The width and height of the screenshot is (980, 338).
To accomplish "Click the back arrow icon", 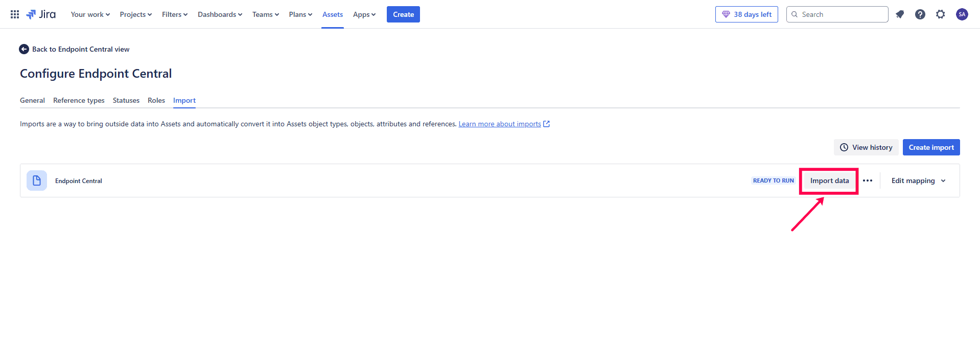I will (24, 49).
